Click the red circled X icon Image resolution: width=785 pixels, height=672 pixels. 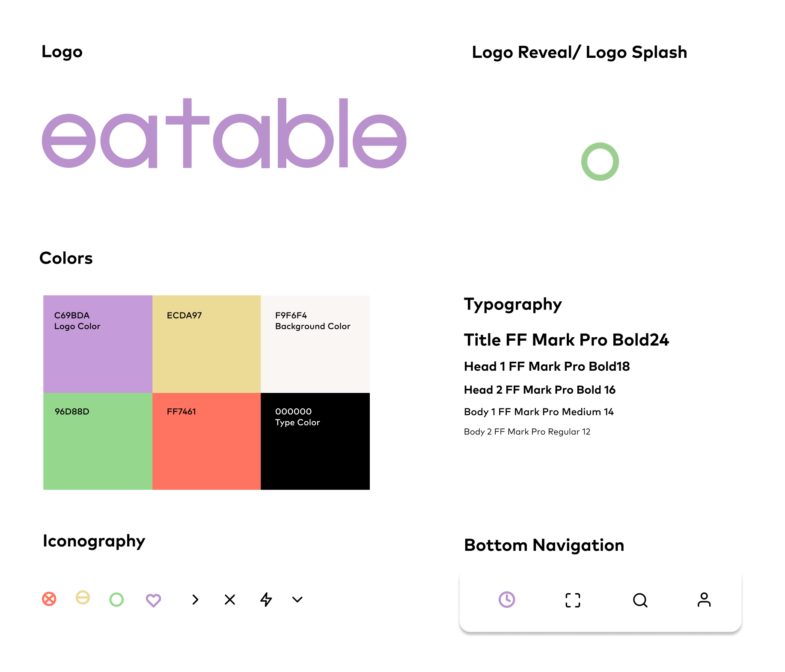pyautogui.click(x=49, y=599)
